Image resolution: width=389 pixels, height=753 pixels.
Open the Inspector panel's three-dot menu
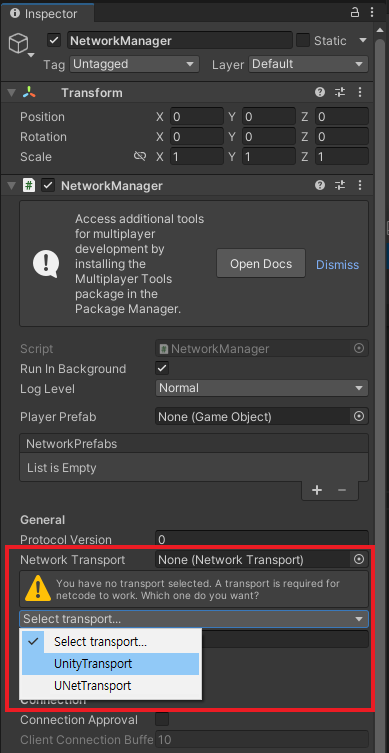point(372,12)
